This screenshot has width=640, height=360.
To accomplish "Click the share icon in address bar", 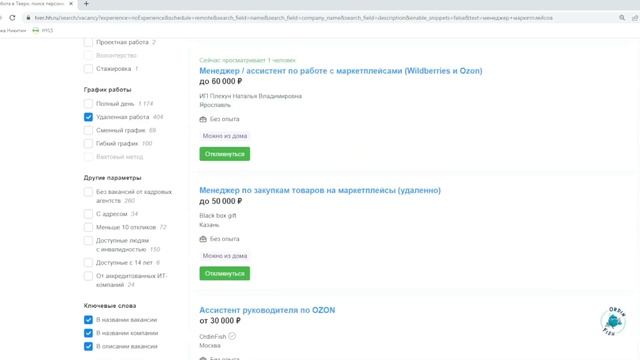I will coord(635,18).
